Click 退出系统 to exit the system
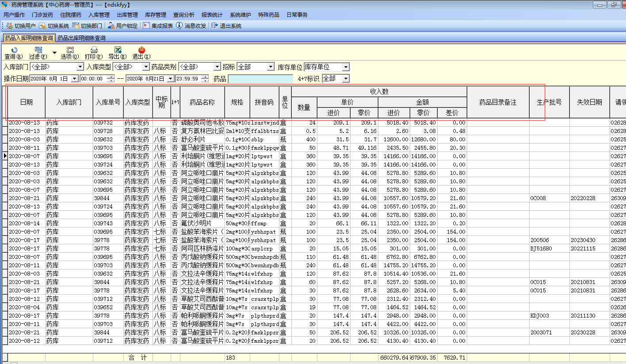This screenshot has height=364, width=626. click(226, 26)
